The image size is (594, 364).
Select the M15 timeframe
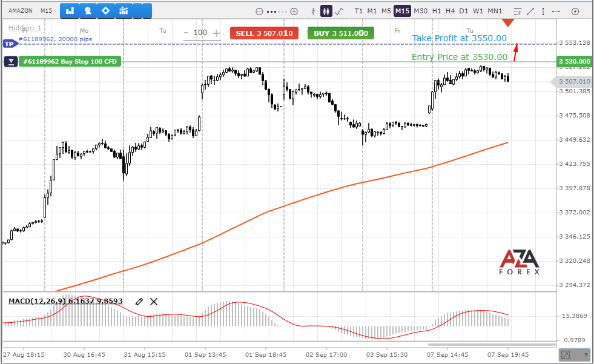click(x=402, y=11)
